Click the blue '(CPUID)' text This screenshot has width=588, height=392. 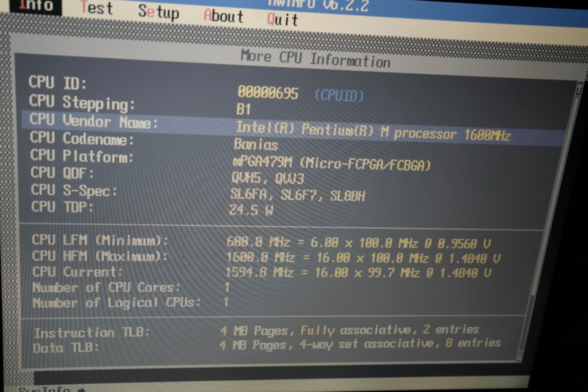[x=339, y=95]
